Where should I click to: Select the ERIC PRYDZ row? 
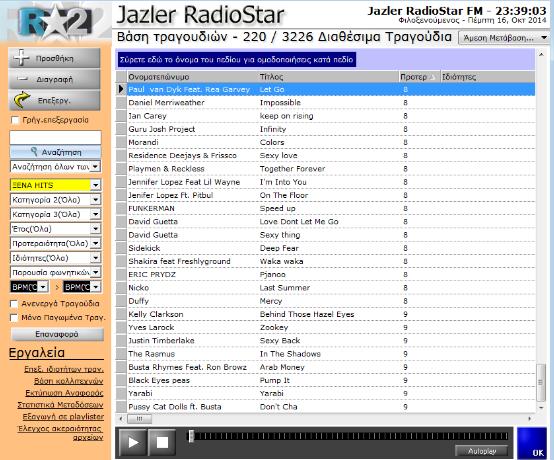tap(325, 275)
